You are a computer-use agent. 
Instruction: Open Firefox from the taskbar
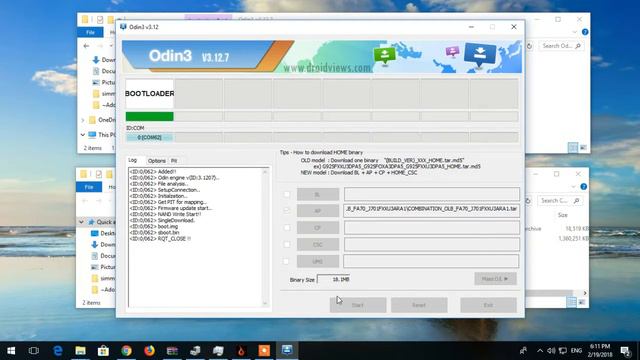pos(149,351)
